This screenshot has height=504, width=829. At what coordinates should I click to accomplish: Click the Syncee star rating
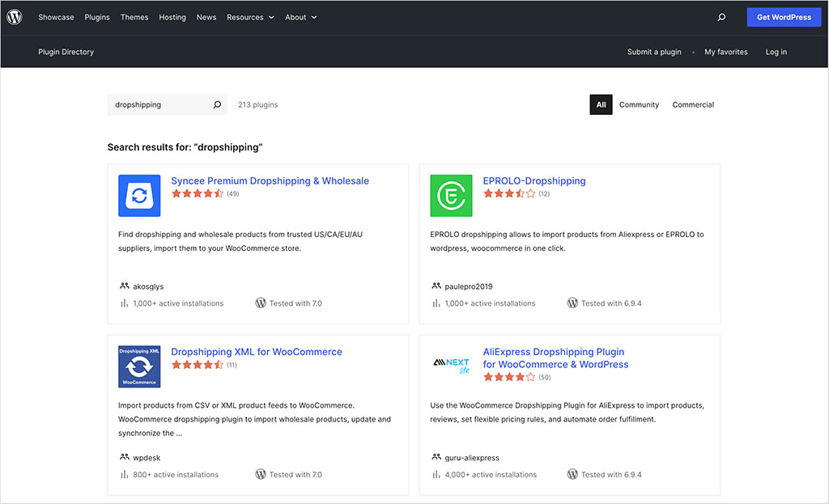tap(198, 194)
